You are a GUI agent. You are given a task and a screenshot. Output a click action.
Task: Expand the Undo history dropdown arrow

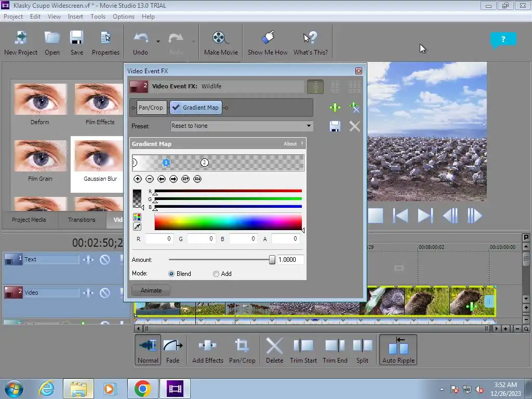click(158, 42)
